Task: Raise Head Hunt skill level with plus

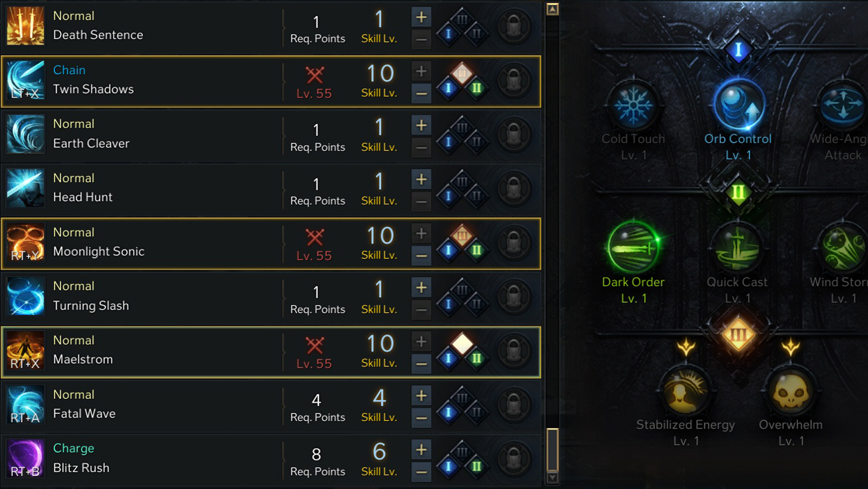Action: point(421,180)
